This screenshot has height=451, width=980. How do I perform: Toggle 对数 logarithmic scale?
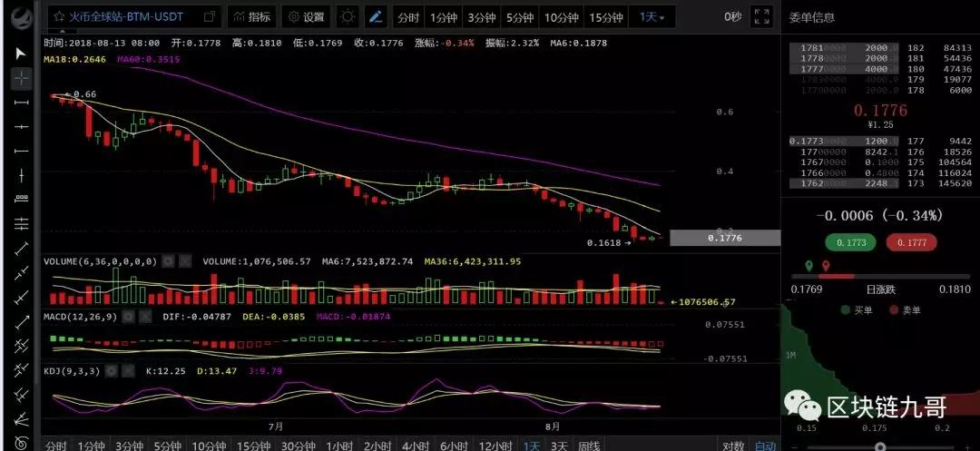[x=734, y=444]
